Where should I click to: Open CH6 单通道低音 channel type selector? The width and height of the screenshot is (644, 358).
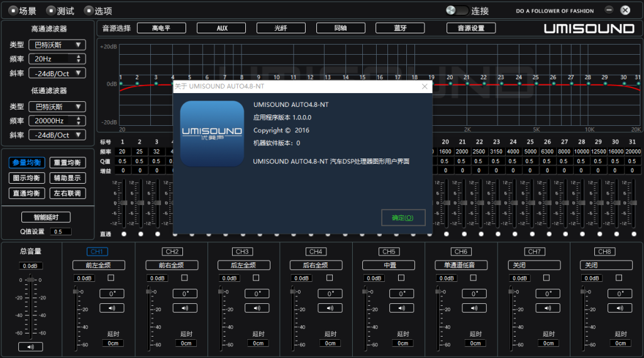[461, 266]
